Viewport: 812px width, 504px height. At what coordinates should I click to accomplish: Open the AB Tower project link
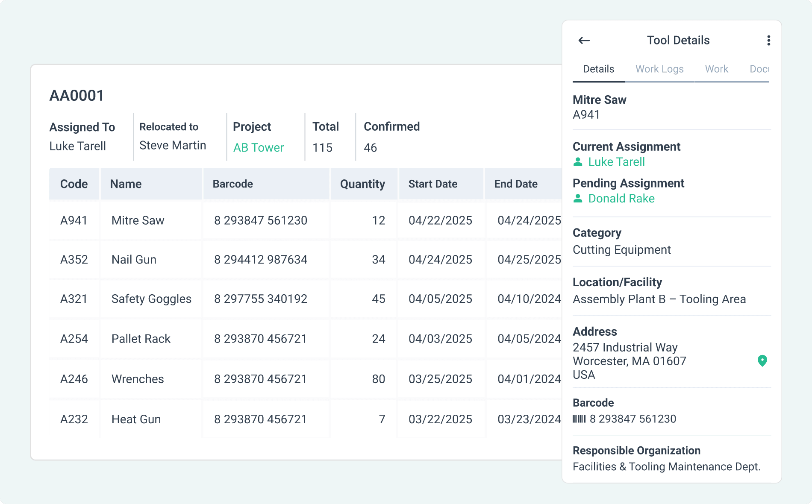pos(258,147)
